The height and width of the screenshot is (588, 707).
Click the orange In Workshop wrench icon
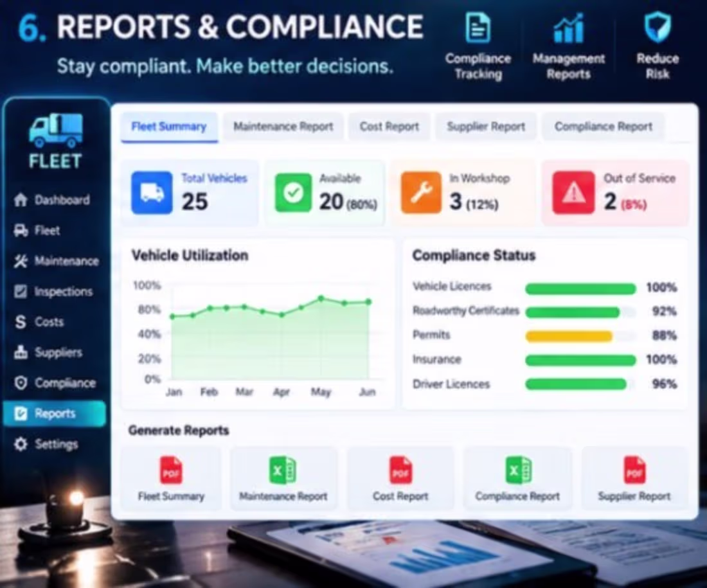click(x=421, y=193)
